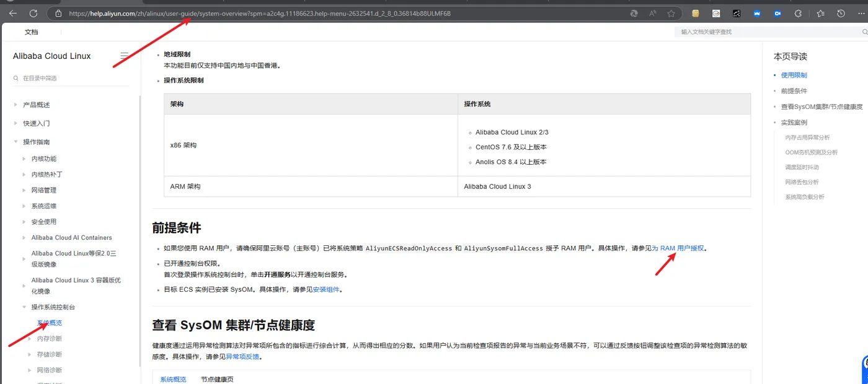Open the Extensions puzzle-piece menu
The image size is (868, 384).
tap(798, 13)
